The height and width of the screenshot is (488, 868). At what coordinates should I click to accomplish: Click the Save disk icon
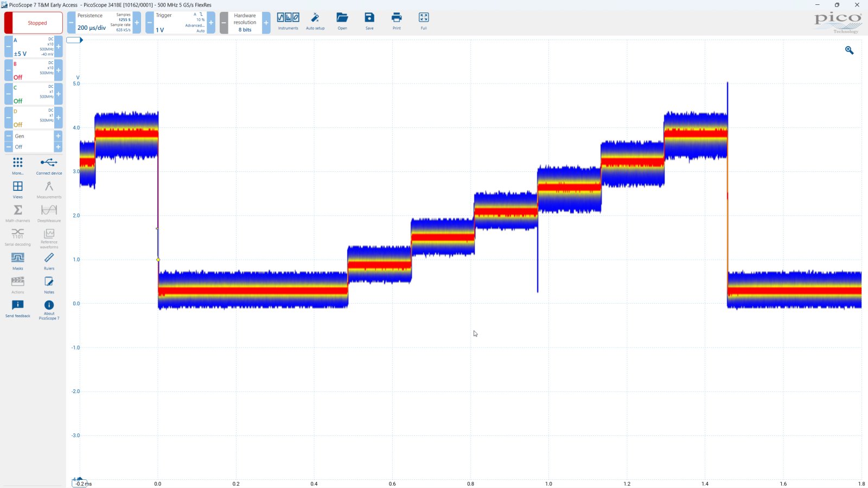369,18
